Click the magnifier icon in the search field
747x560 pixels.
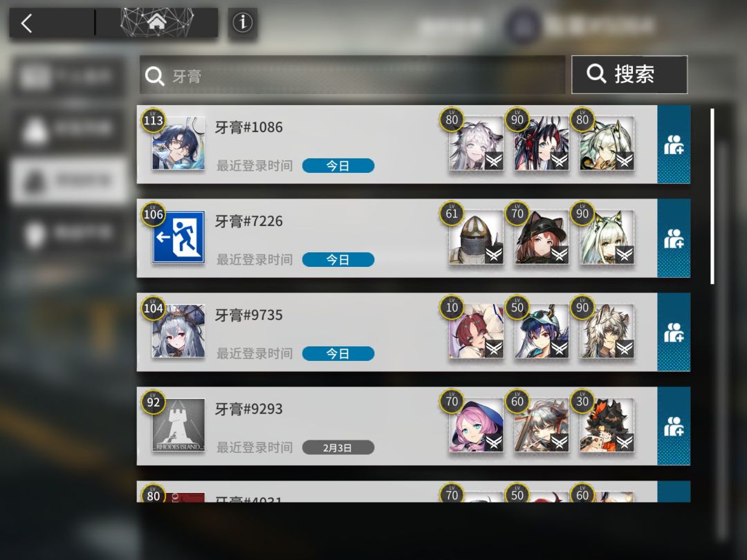(154, 76)
